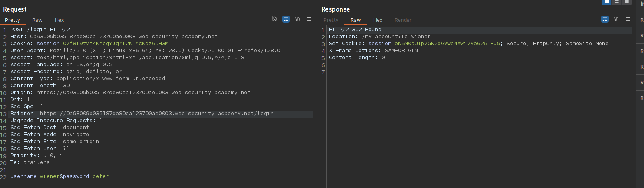Select side-by-side layout icon
The width and height of the screenshot is (644, 188).
607,2
